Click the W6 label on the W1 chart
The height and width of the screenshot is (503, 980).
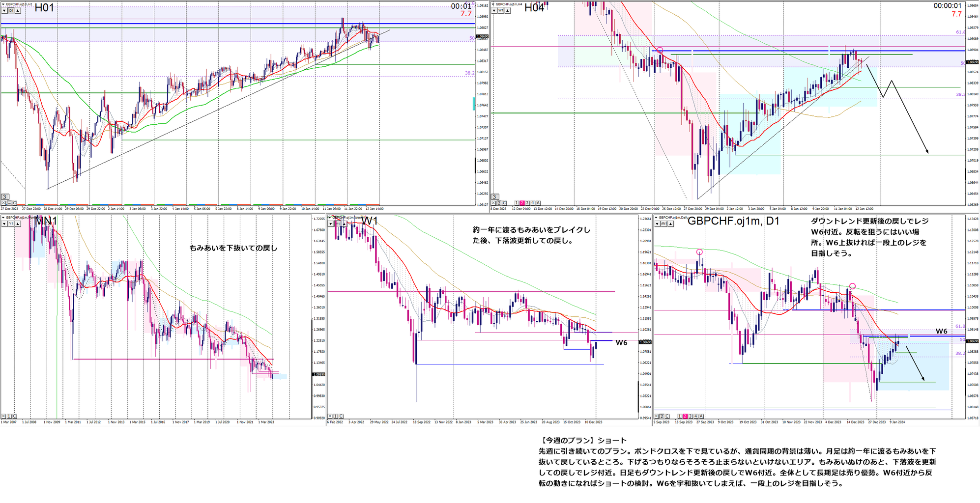pyautogui.click(x=622, y=343)
